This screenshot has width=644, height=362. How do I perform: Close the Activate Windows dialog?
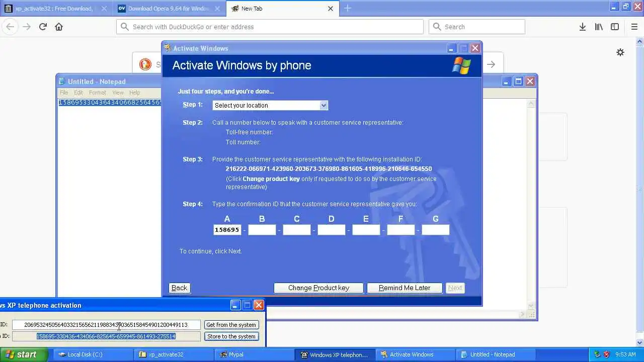[475, 48]
